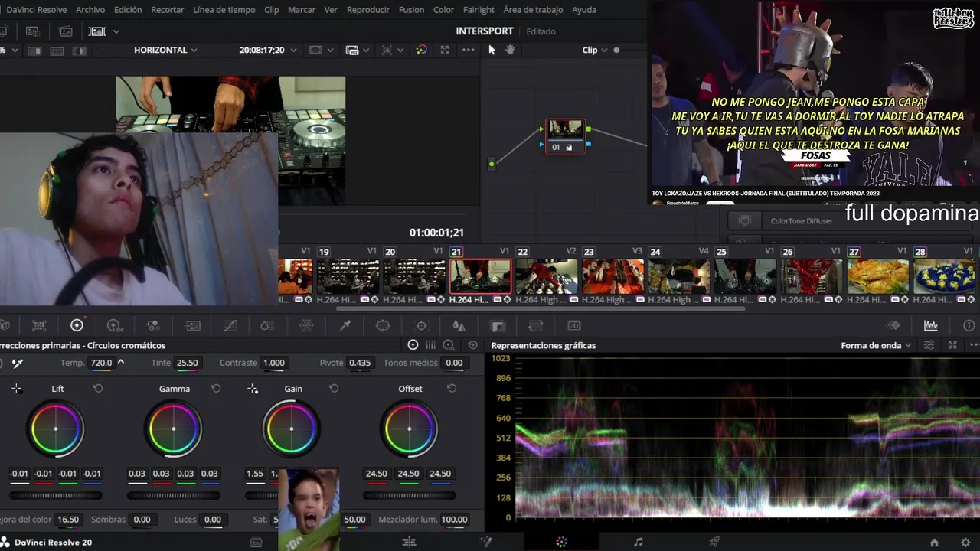Viewport: 980px width, 551px height.
Task: Open the Keyframes panel icon
Action: tap(893, 325)
